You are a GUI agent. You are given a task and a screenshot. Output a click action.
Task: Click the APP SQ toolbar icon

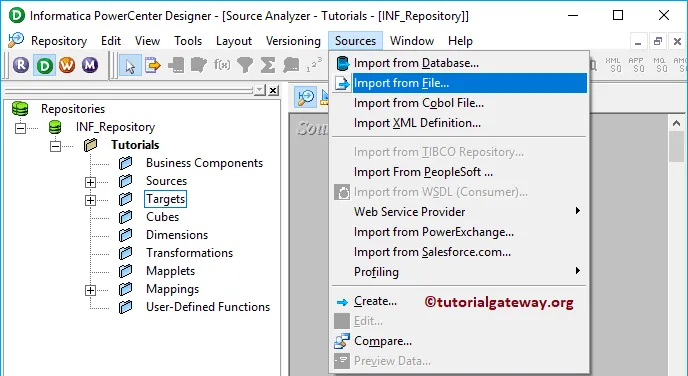[x=636, y=65]
